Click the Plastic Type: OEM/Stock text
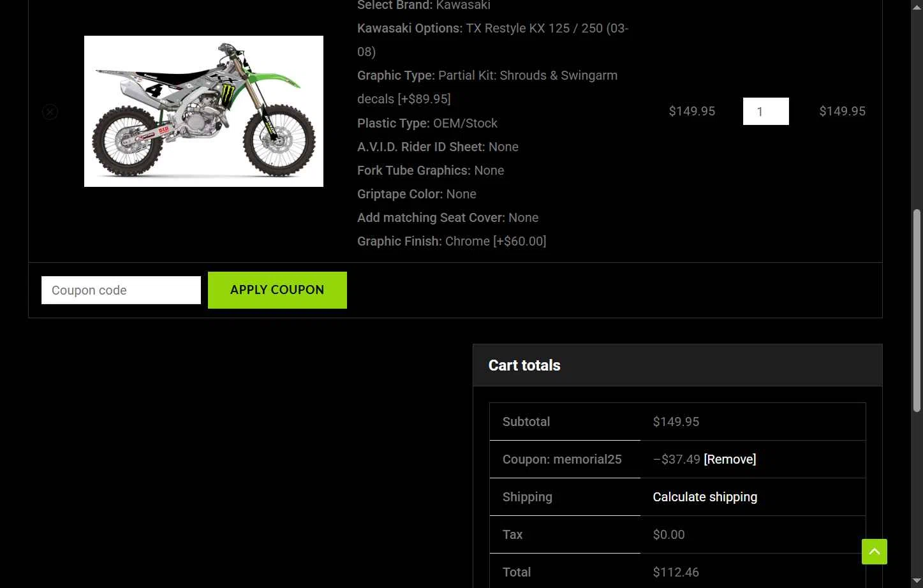Image resolution: width=923 pixels, height=588 pixels. (x=427, y=123)
